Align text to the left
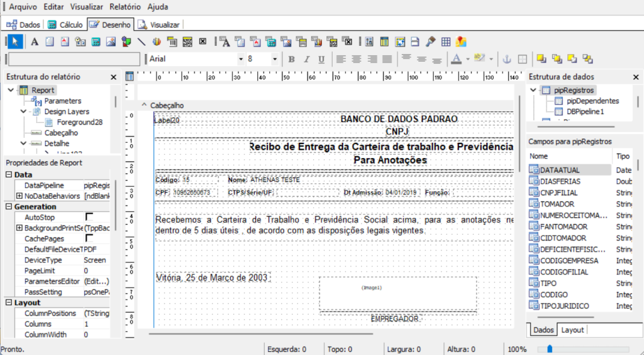 341,59
